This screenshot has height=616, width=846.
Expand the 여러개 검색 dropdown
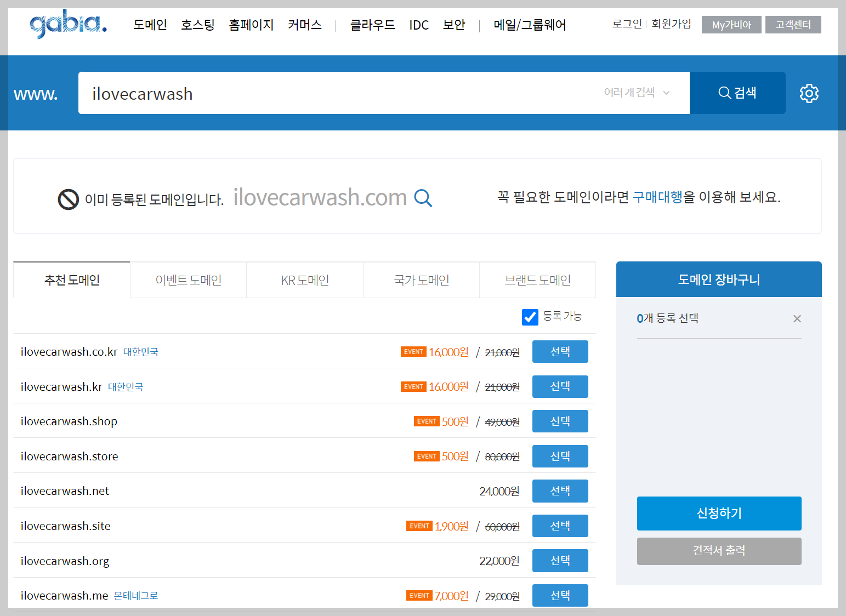click(x=637, y=93)
